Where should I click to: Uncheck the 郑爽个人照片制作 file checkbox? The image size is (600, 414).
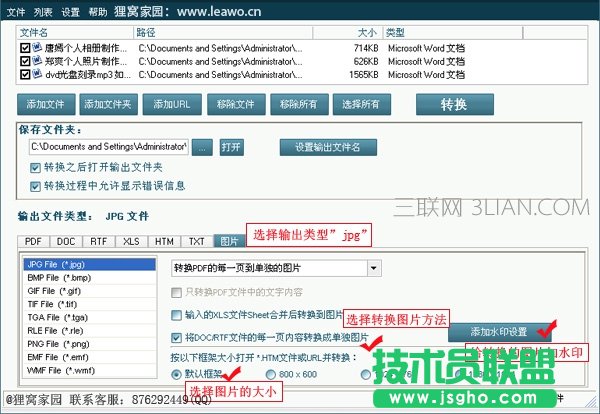pyautogui.click(x=25, y=61)
